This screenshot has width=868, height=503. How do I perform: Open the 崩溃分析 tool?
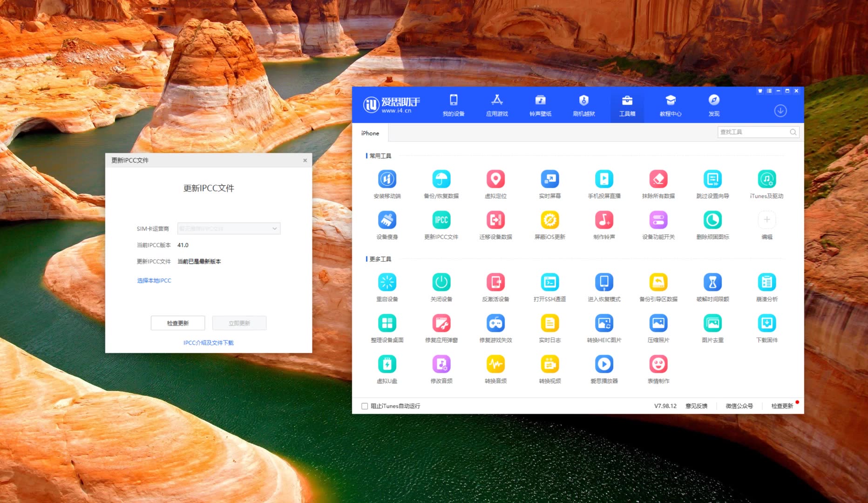click(767, 282)
